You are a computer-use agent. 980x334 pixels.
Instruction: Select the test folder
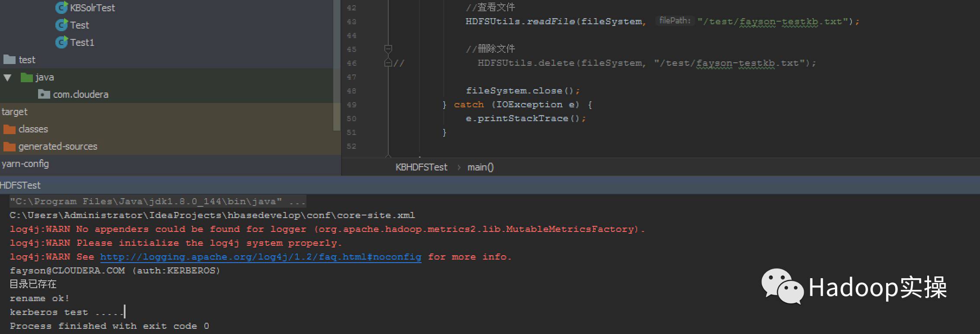coord(27,60)
